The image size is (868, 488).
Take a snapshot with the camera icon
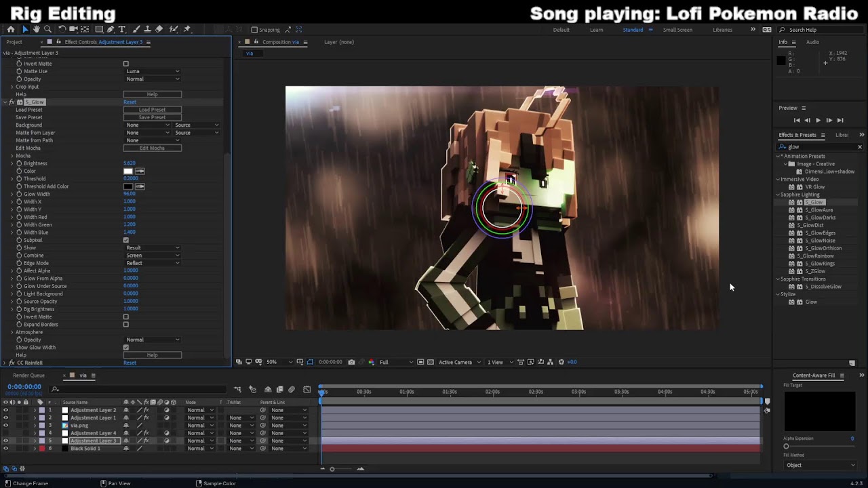click(351, 362)
